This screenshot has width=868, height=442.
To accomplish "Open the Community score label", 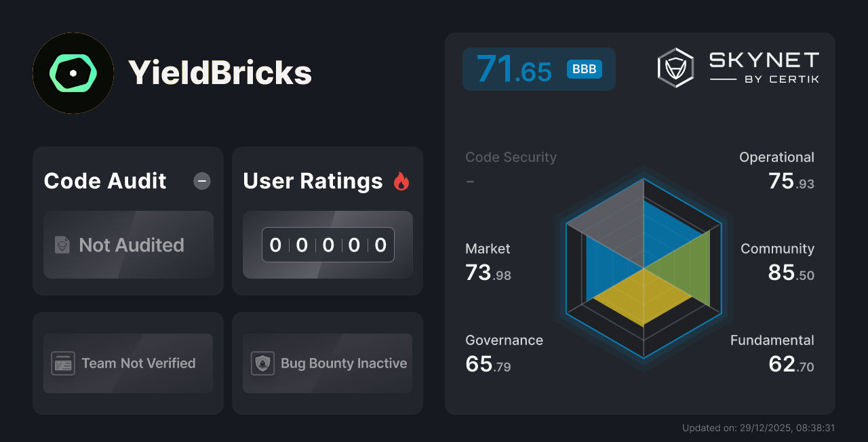I will pos(777,249).
